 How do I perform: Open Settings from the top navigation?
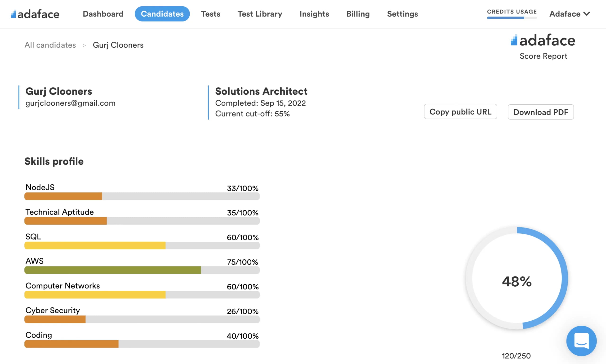coord(402,14)
